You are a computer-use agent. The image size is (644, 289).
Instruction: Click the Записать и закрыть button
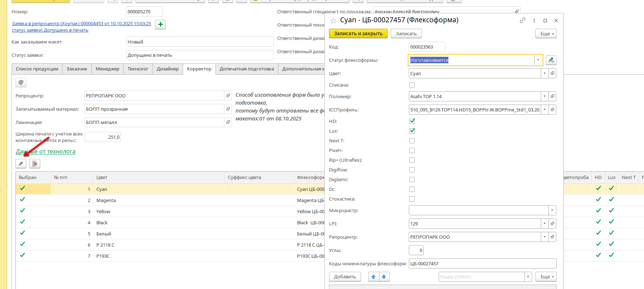pos(358,33)
